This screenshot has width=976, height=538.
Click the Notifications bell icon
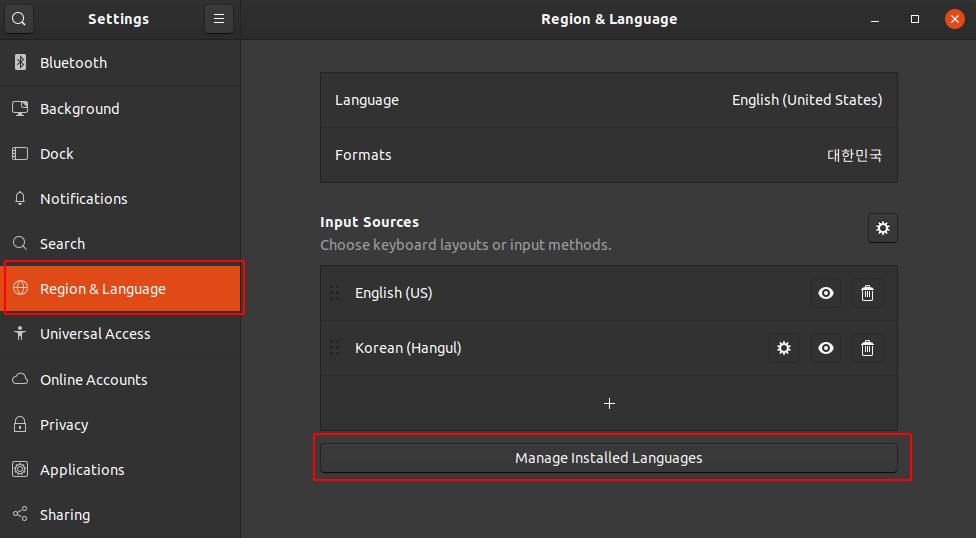[x=20, y=199]
